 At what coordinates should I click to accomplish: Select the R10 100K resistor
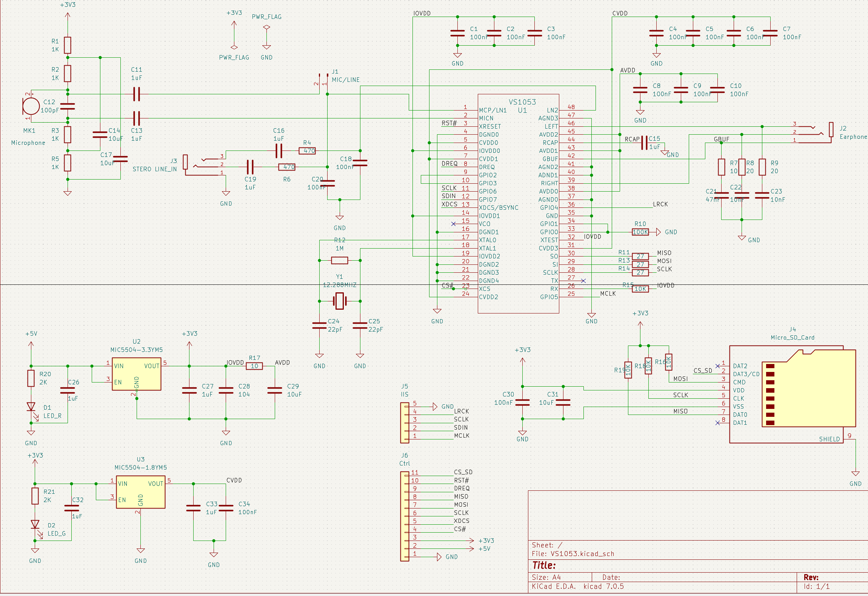click(640, 232)
